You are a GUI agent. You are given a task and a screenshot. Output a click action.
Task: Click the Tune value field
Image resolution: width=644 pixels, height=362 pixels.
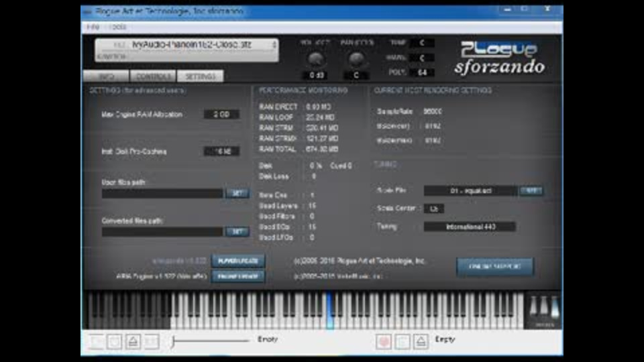pyautogui.click(x=422, y=43)
